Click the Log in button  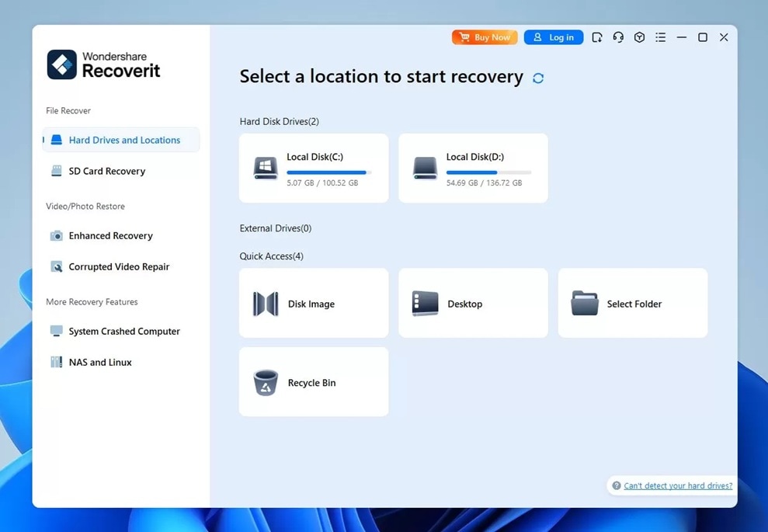pyautogui.click(x=553, y=37)
